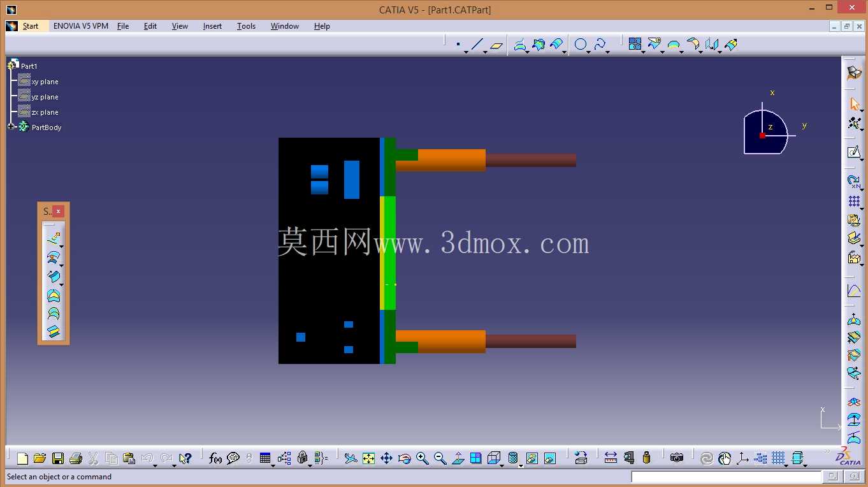Click the Cut scissors icon

pos(94,458)
